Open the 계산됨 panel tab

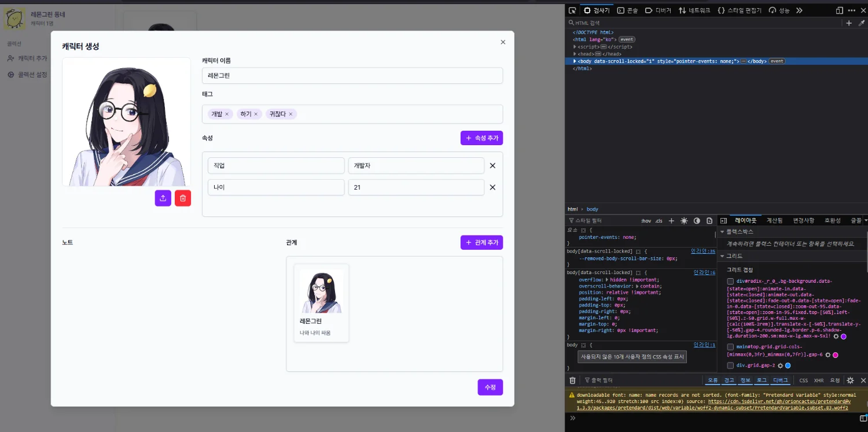[774, 220]
